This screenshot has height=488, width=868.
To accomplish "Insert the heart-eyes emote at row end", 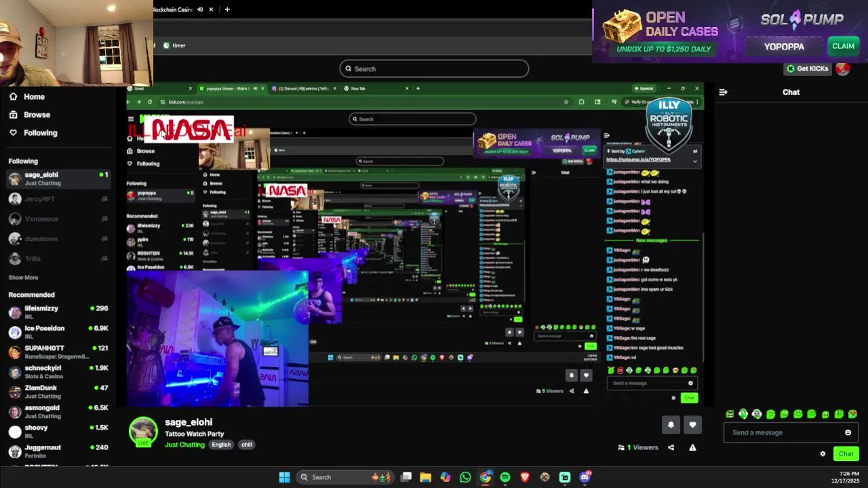I will tap(852, 414).
